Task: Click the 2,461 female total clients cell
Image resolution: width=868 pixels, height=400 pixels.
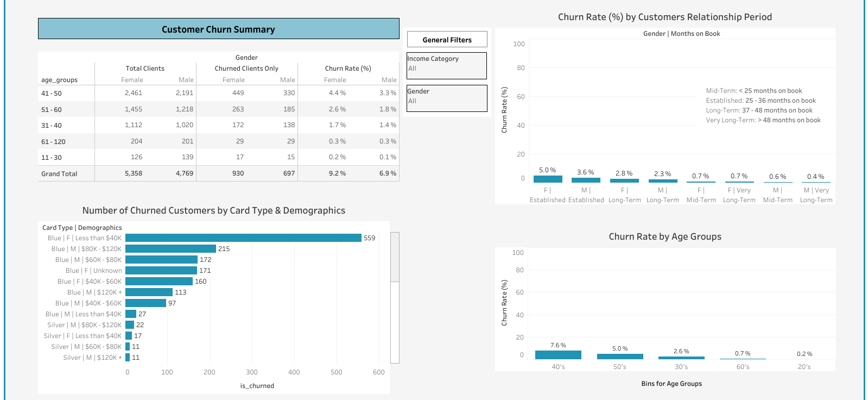Action: coord(134,93)
